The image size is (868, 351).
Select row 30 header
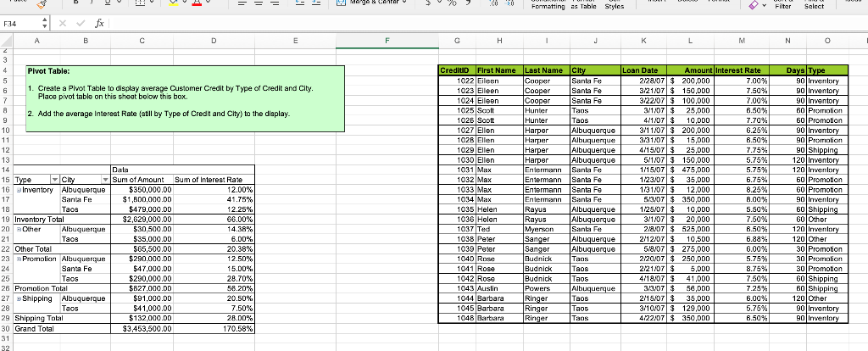[x=6, y=328]
